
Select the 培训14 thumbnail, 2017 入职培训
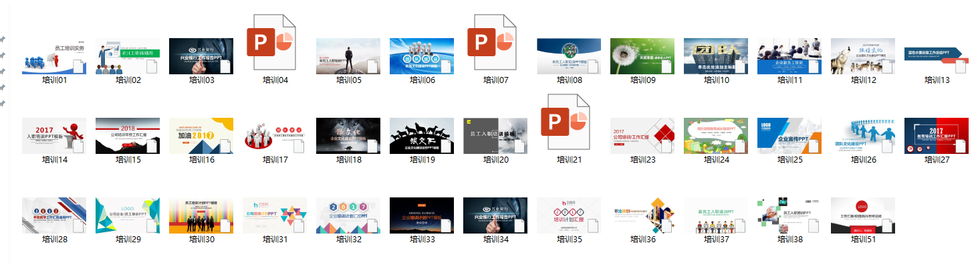[x=54, y=136]
